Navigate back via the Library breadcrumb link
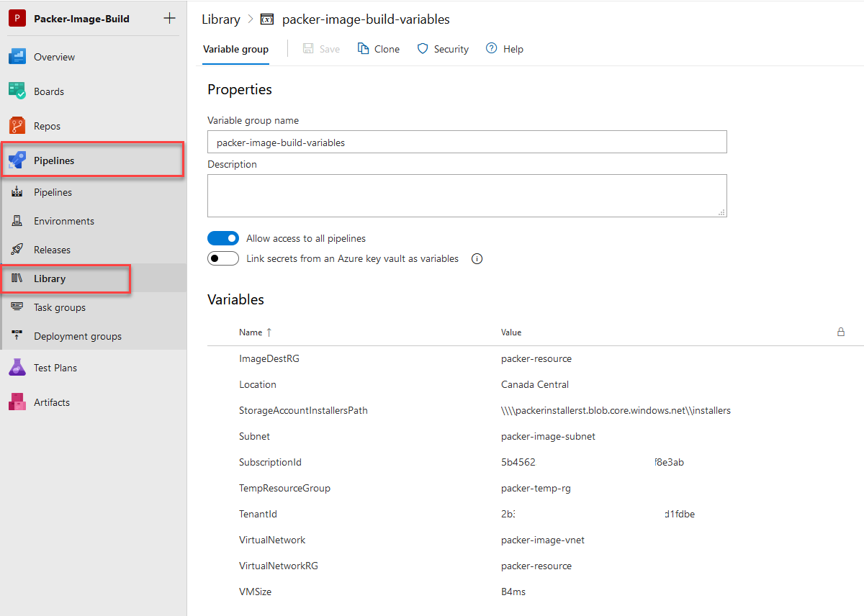 [221, 19]
